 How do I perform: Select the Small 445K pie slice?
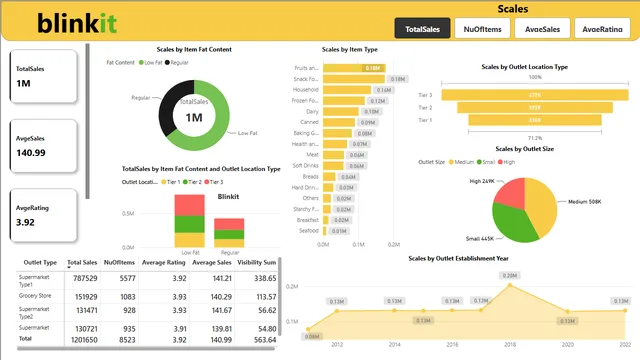pos(512,222)
